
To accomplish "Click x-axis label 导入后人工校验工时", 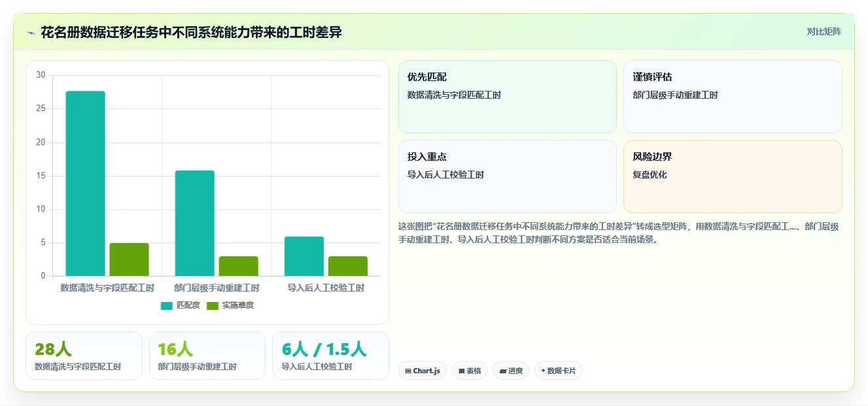I will [326, 288].
